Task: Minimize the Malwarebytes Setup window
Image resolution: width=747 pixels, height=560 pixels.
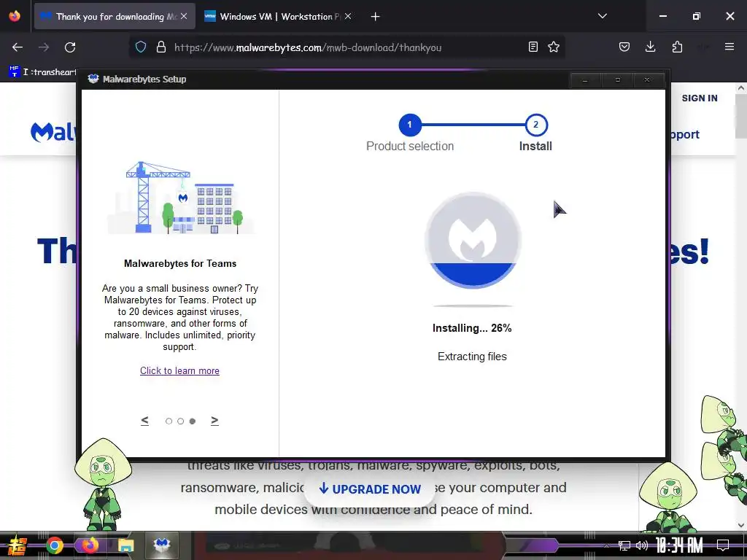Action: 585,80
